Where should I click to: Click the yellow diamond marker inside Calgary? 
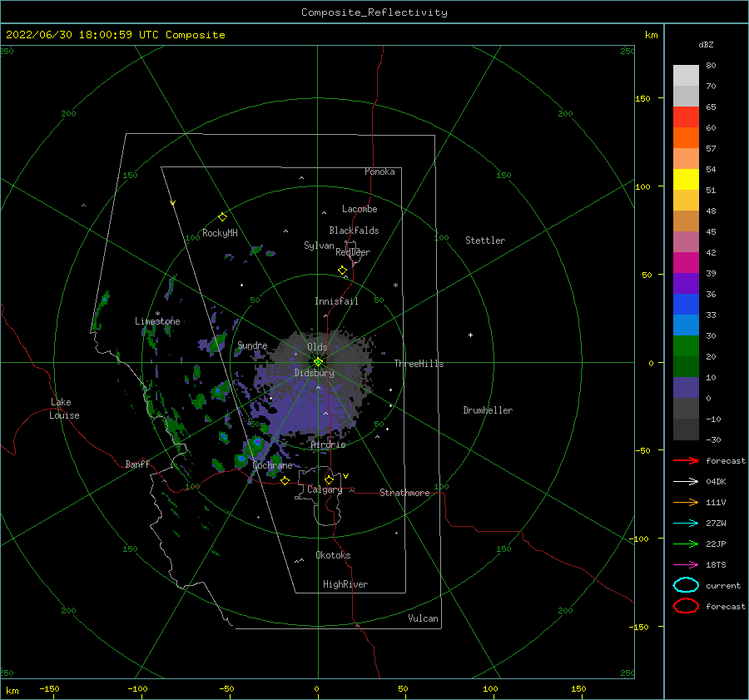[329, 479]
